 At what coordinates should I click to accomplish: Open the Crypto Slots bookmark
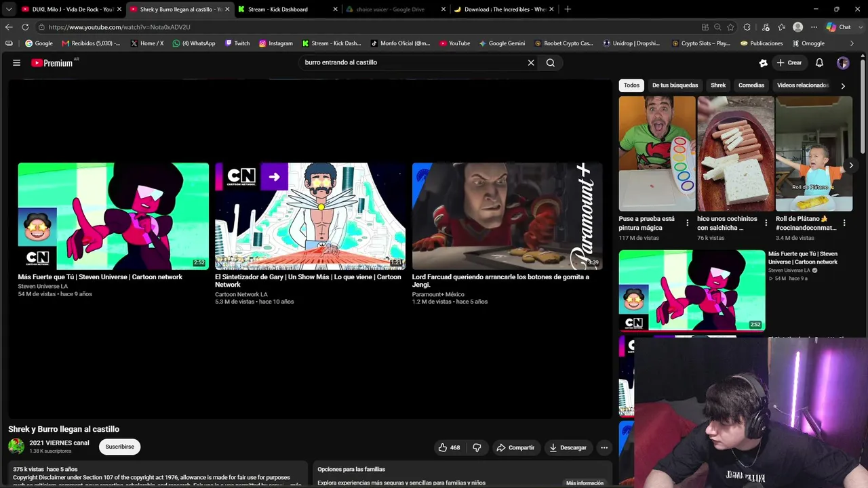click(x=701, y=43)
